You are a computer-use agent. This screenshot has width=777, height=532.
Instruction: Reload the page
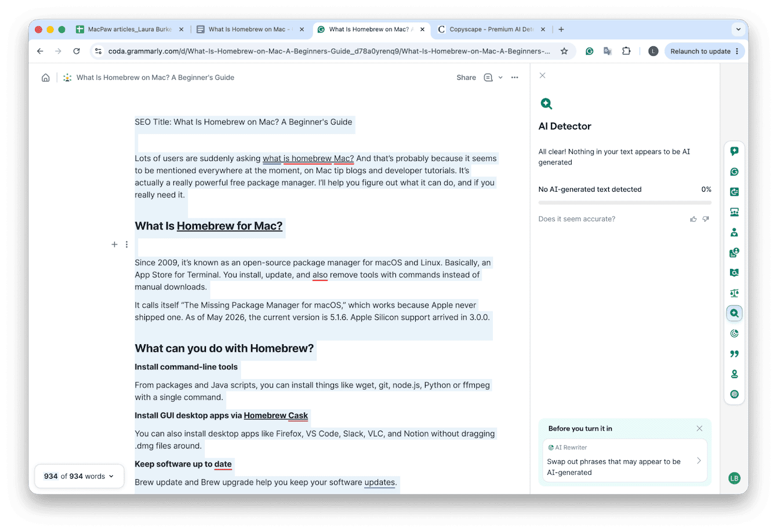point(76,51)
